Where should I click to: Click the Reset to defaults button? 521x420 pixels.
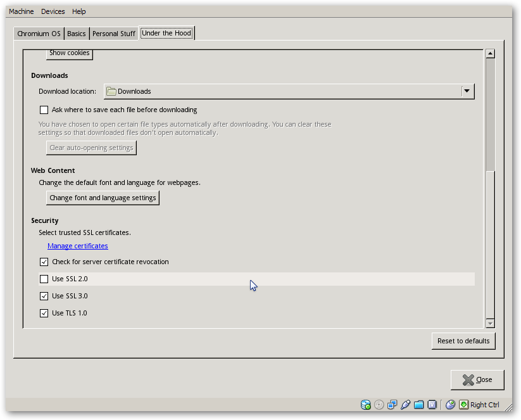click(x=463, y=341)
